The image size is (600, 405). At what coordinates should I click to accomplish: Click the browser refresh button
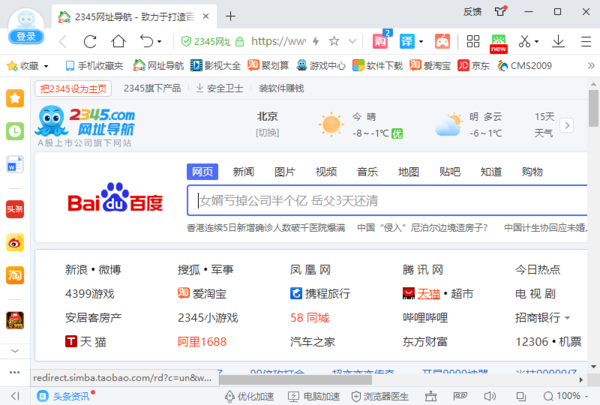coord(91,41)
